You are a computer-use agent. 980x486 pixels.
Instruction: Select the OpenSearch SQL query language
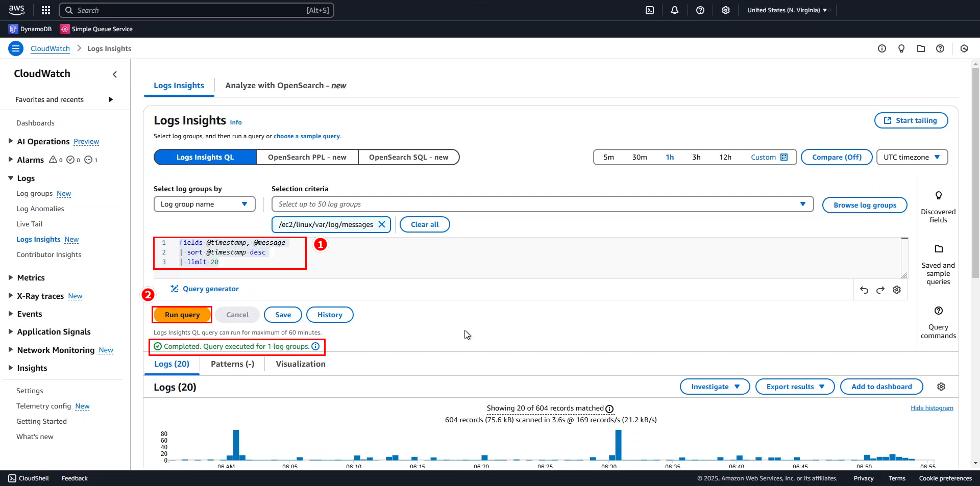408,157
